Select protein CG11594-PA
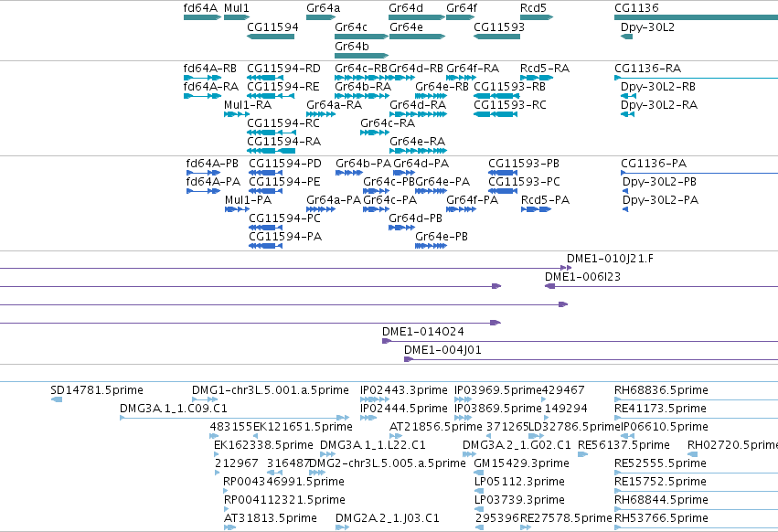The height and width of the screenshot is (532, 778). (265, 246)
